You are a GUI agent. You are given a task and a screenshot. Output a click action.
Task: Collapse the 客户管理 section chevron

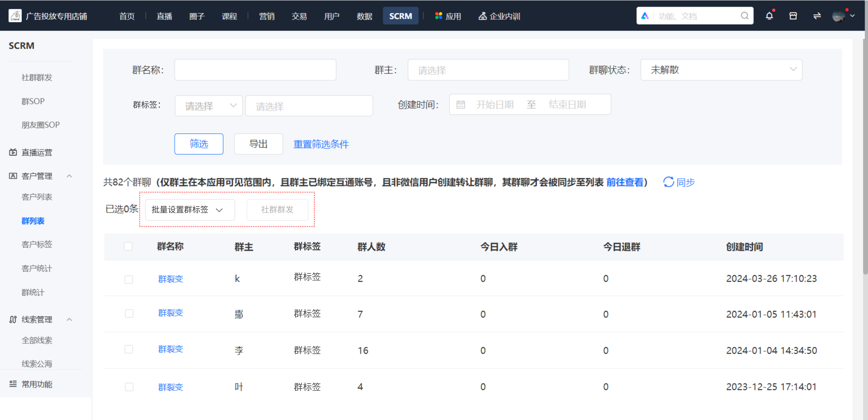[x=69, y=176]
